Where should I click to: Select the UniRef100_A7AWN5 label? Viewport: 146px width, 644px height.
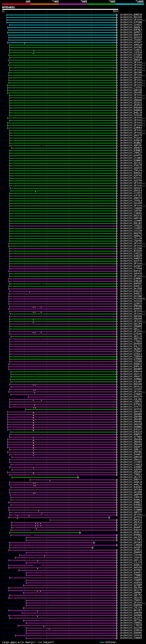[131, 509]
